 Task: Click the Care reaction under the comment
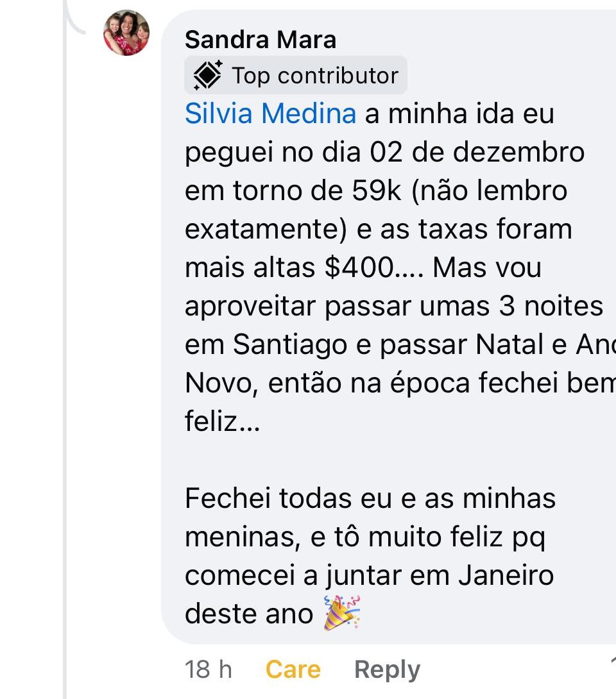[293, 670]
